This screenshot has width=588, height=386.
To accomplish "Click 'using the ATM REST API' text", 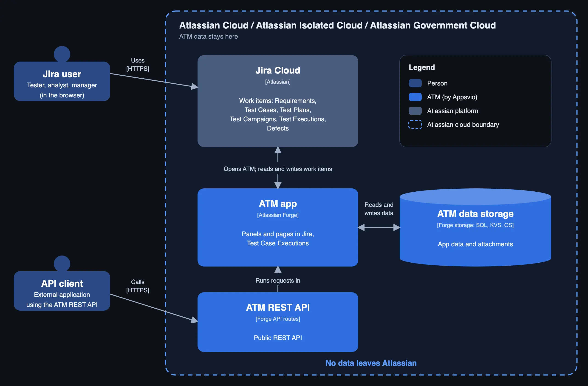I will tap(62, 305).
